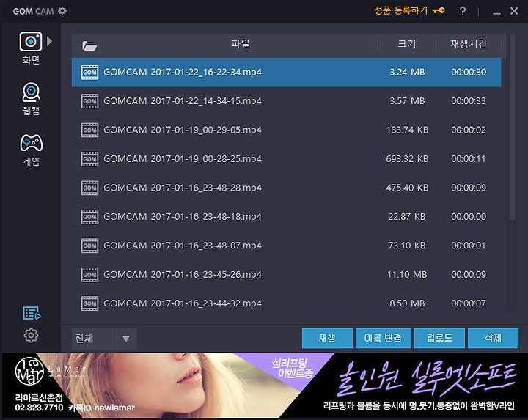Select file GOMCAM 2017-01-19_00-28-25.mp4

[183, 159]
